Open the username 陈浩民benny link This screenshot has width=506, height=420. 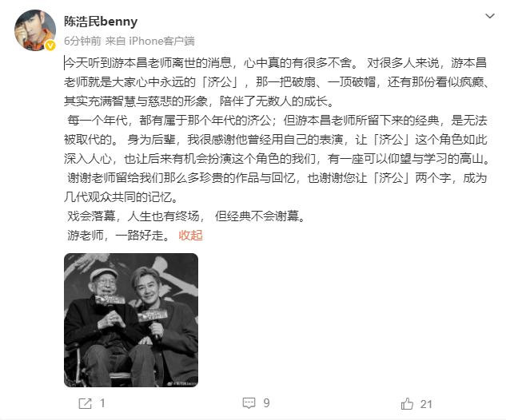click(x=101, y=22)
